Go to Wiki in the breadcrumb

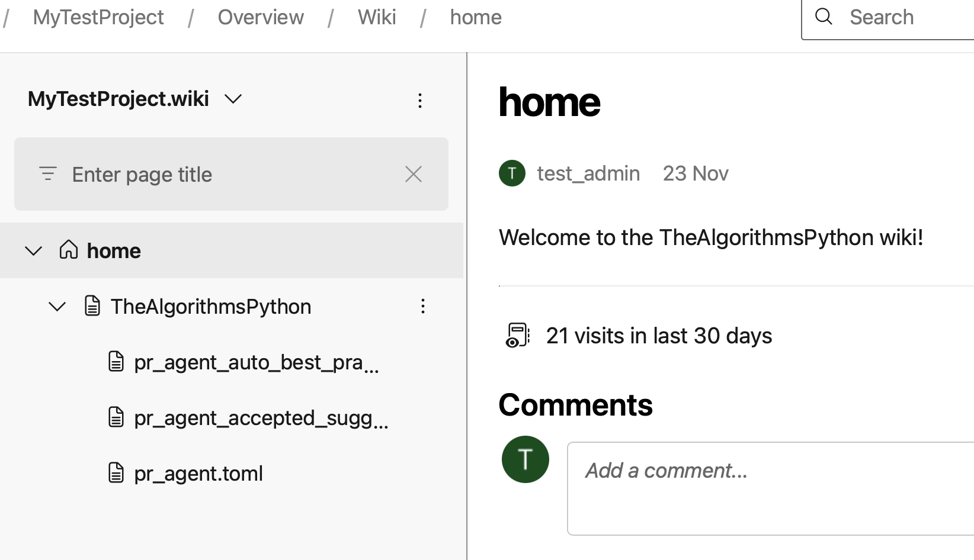click(x=377, y=17)
